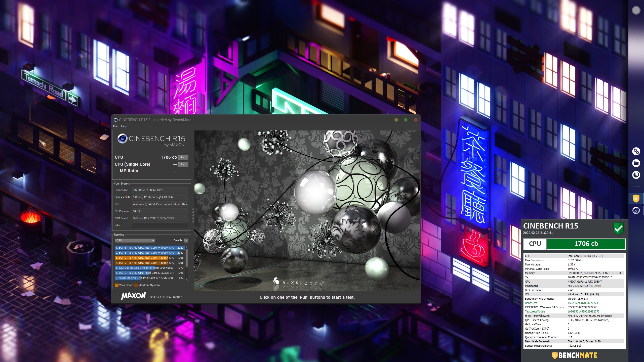The image size is (644, 362).
Task: Click the 1706 cb CPU score value
Action: (x=169, y=157)
